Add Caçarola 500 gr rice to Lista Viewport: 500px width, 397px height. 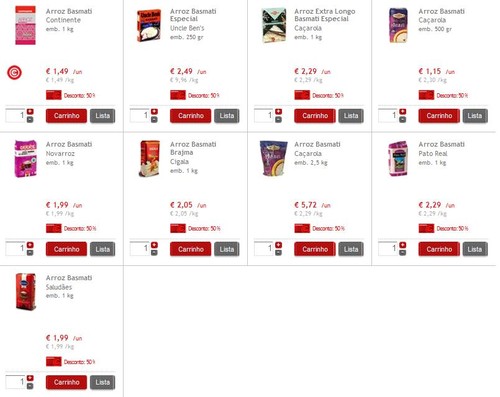pyautogui.click(x=475, y=116)
